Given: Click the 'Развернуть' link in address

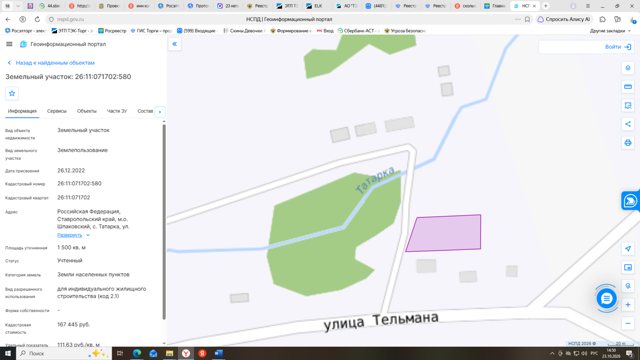Looking at the screenshot, I should (x=69, y=235).
